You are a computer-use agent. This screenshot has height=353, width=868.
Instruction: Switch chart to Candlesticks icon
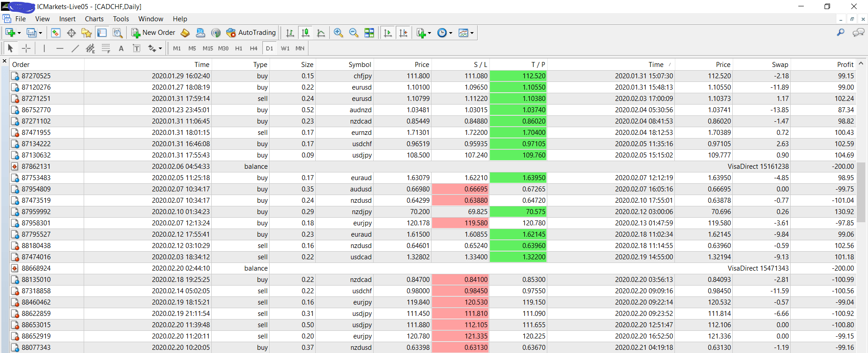click(306, 33)
